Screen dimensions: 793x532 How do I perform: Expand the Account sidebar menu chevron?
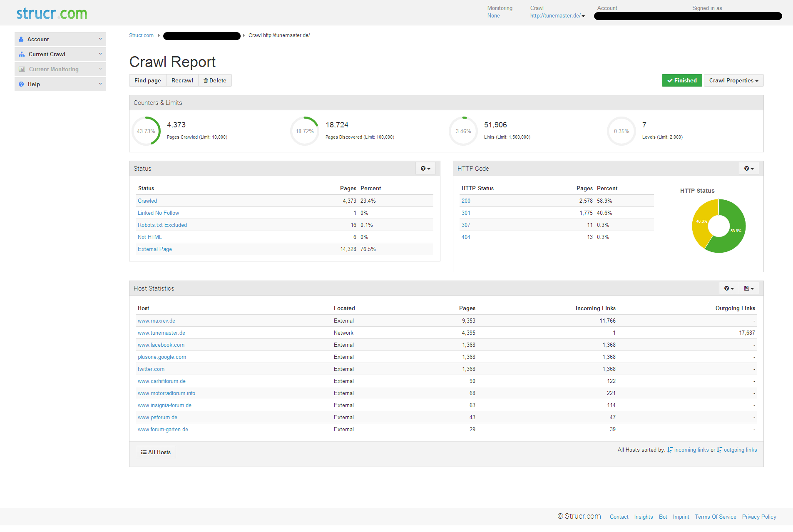[x=100, y=39]
